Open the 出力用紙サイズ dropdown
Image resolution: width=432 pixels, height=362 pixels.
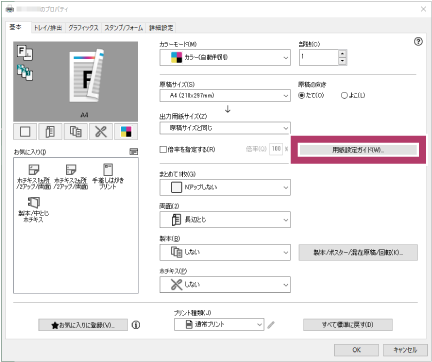225,128
